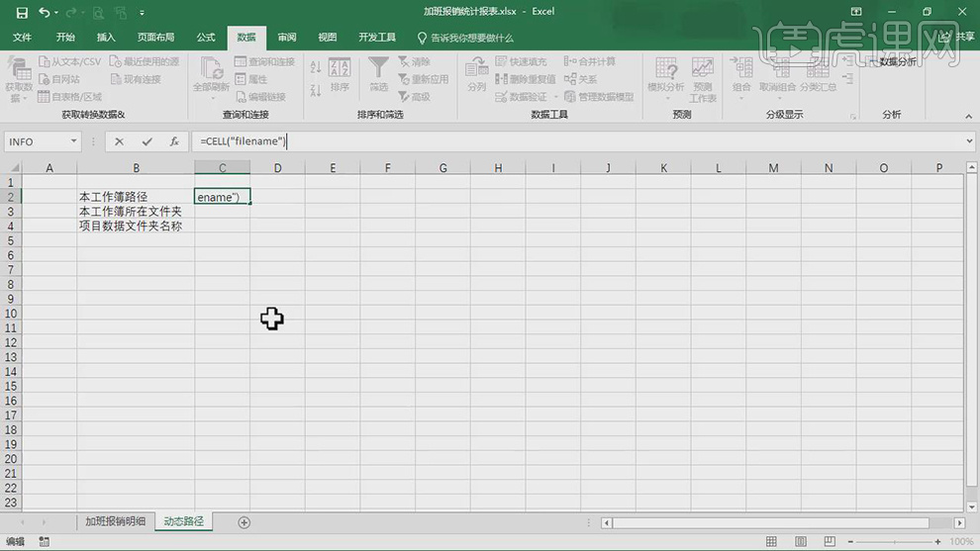Image resolution: width=980 pixels, height=551 pixels.
Task: Run Flash Fill (快速填充)
Action: (522, 62)
